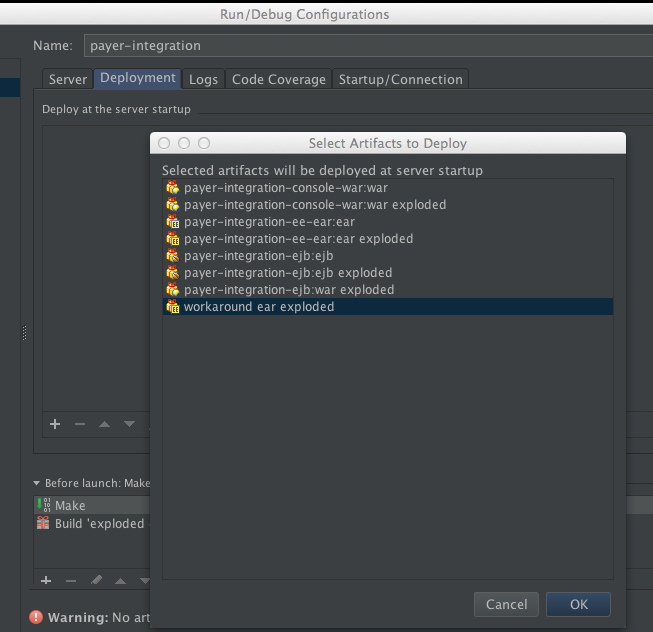Click the payer-integration-ee-ear:ear artifact icon

(173, 222)
